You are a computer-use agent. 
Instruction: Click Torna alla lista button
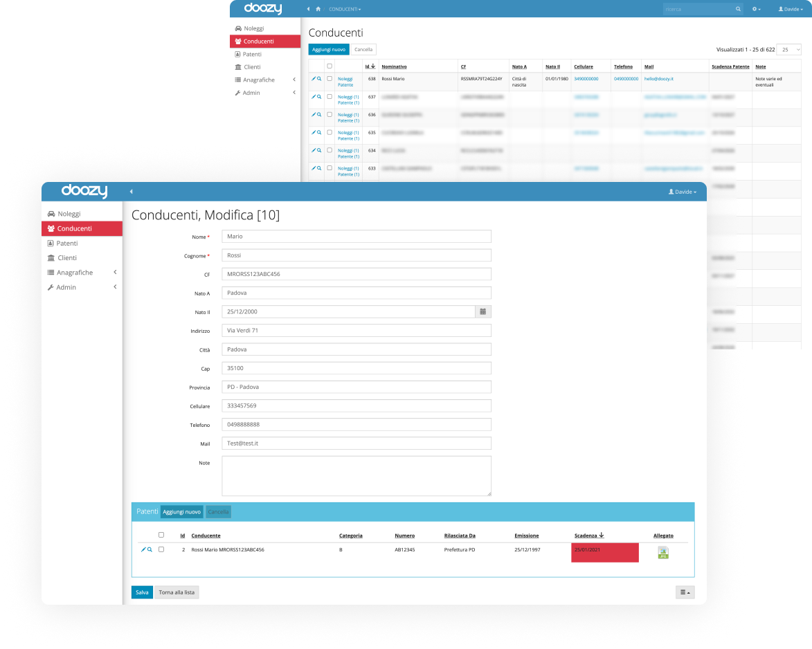coord(177,592)
